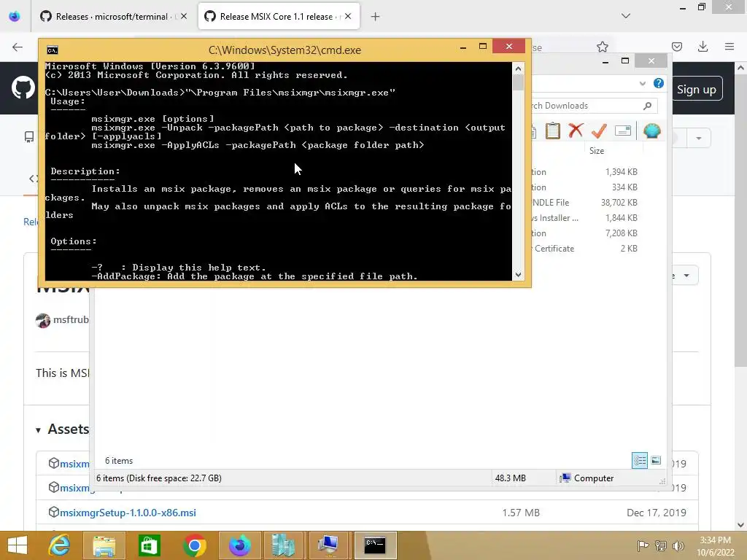Viewport: 747px width, 560px height.
Task: Switch Explorer to details view
Action: (x=639, y=461)
